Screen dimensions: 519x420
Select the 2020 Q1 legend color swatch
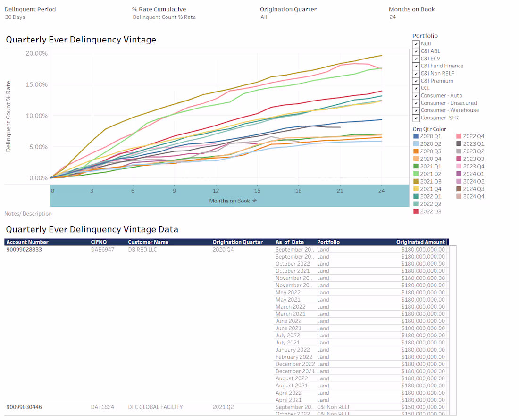tap(416, 136)
